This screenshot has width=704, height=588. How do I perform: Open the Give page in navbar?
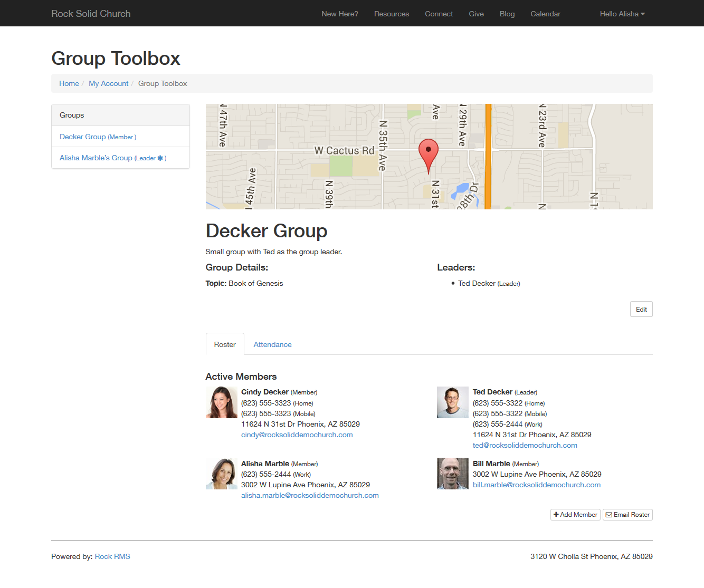pos(476,14)
